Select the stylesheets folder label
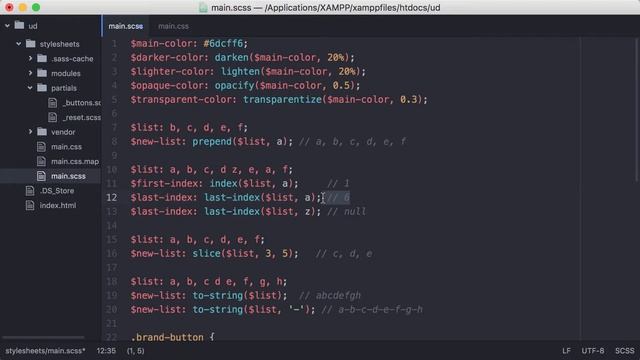 click(60, 44)
